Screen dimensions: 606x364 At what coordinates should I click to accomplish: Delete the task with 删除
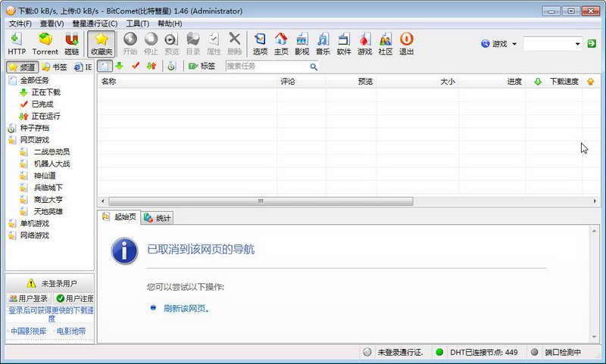pyautogui.click(x=234, y=44)
